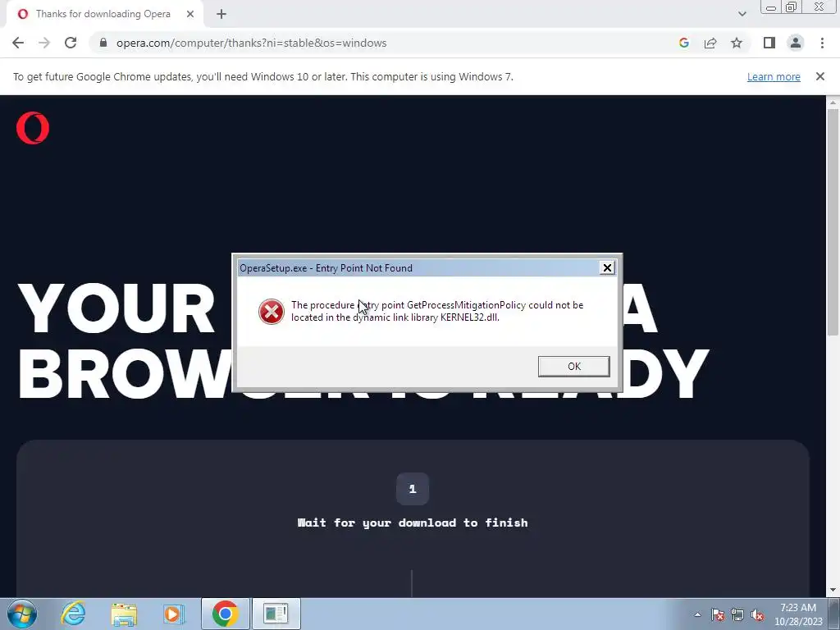Open the Chrome profile avatar
Viewport: 840px width, 630px height.
[796, 43]
